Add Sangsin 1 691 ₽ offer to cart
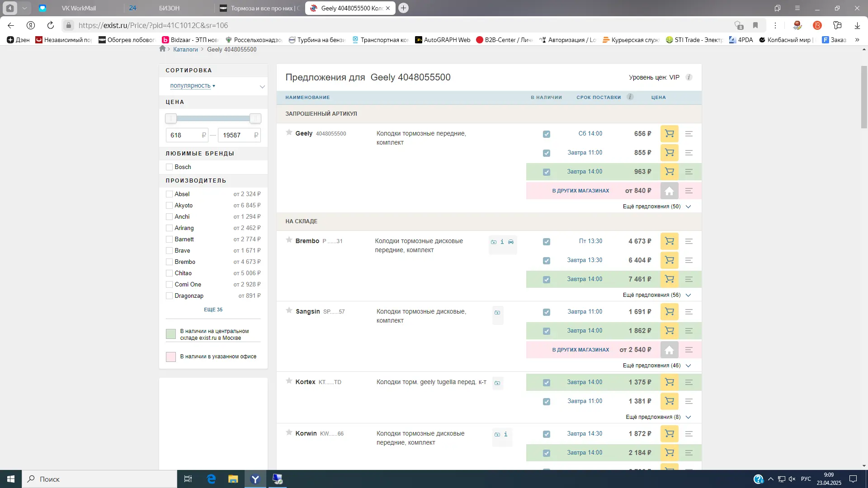 [669, 312]
